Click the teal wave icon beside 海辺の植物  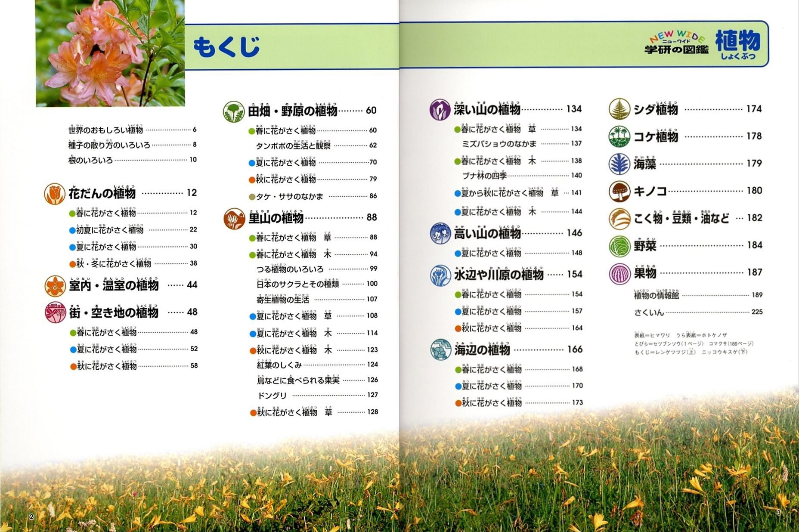[441, 350]
